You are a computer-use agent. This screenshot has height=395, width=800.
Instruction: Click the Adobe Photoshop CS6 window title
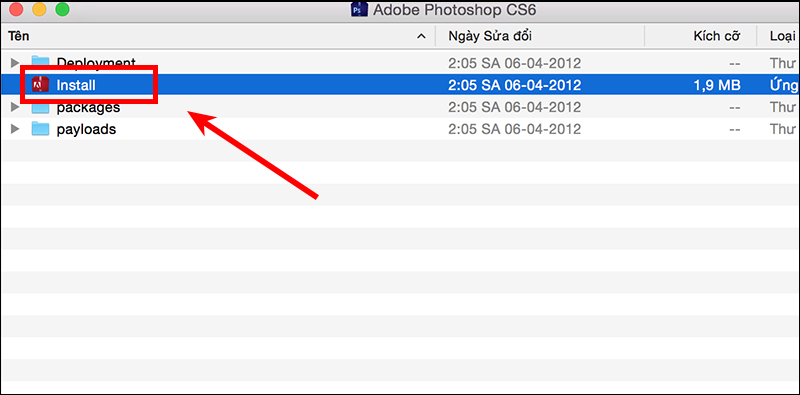[x=455, y=10]
